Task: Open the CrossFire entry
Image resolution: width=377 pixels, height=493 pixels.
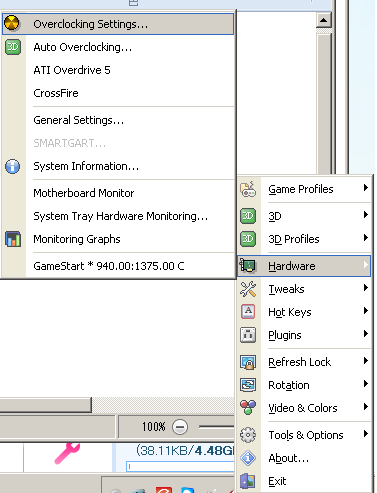Action: pos(118,93)
